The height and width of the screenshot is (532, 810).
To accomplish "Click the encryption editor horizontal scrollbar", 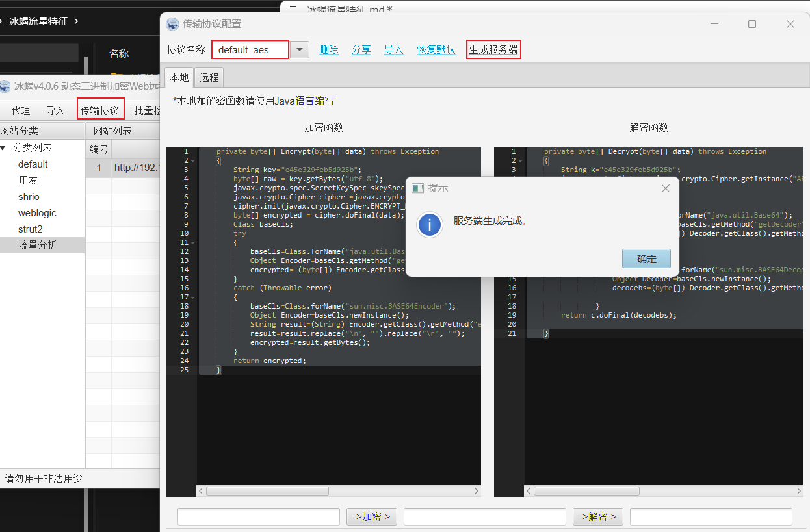I will click(x=338, y=491).
